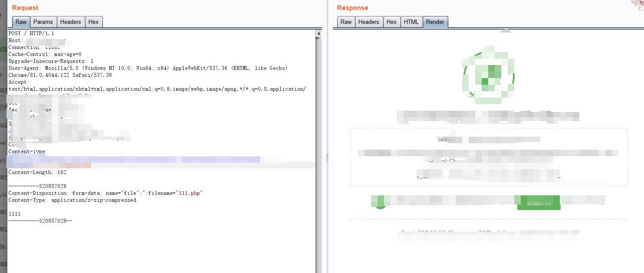Click the Content-Length: 162 header line
The height and width of the screenshot is (273, 644).
point(37,172)
